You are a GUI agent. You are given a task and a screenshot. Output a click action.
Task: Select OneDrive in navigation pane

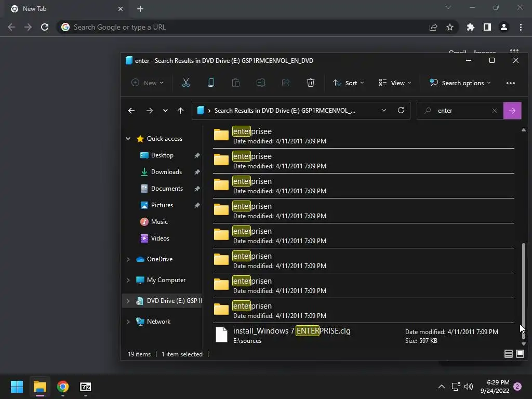159,259
